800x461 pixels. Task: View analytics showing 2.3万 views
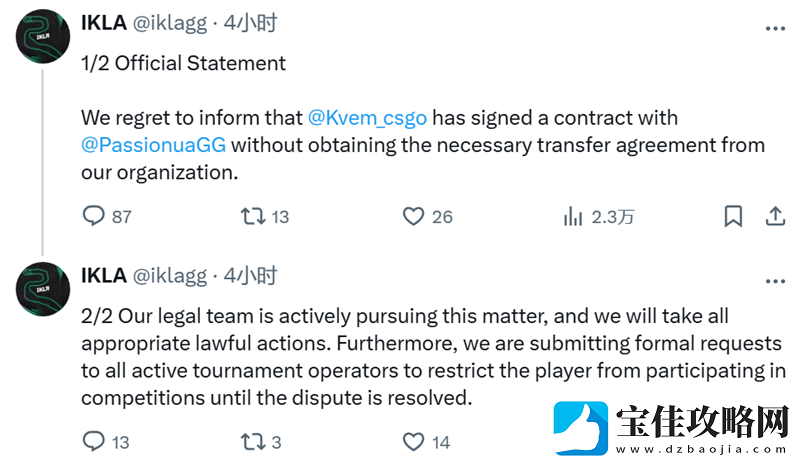tap(599, 217)
